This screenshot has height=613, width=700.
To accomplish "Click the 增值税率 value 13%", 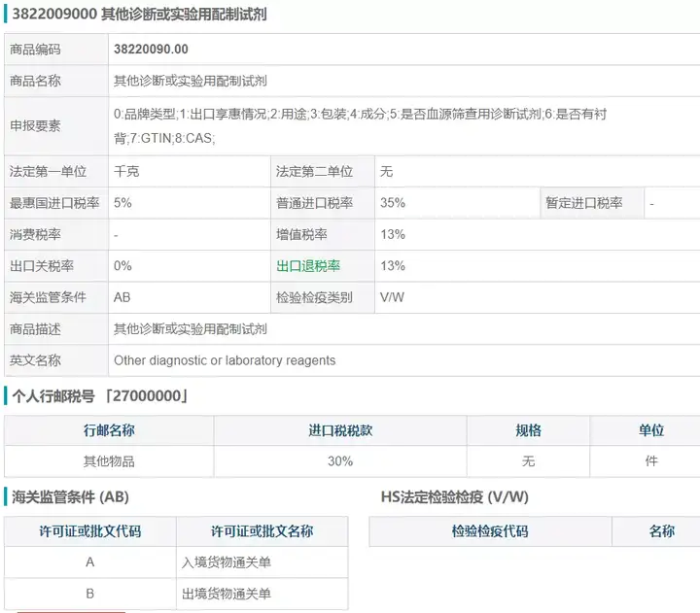I will (x=393, y=234).
